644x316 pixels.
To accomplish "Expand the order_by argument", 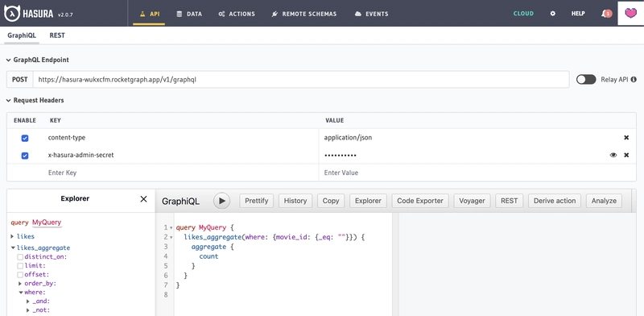I will (x=20, y=284).
